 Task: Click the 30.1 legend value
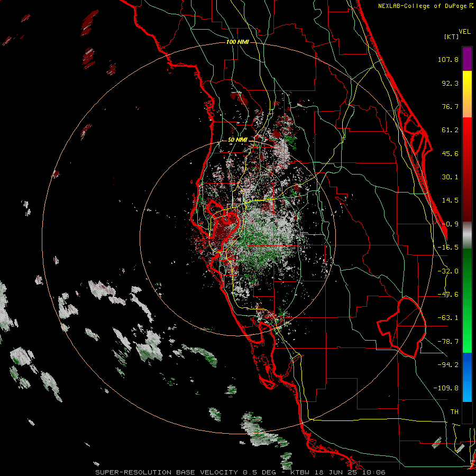click(450, 177)
